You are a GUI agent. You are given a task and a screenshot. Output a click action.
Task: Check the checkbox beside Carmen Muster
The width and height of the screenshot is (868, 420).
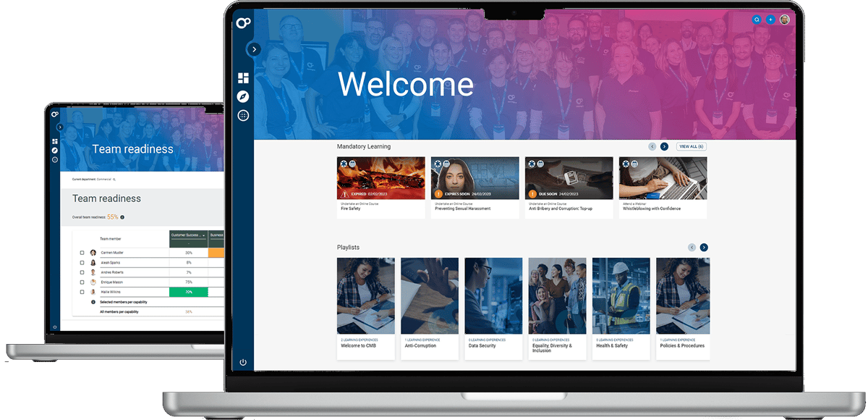tap(82, 251)
